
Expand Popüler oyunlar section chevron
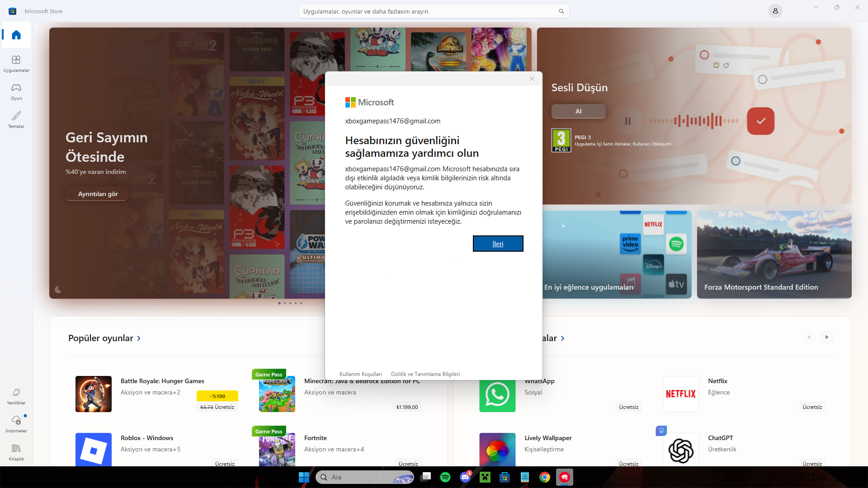139,338
